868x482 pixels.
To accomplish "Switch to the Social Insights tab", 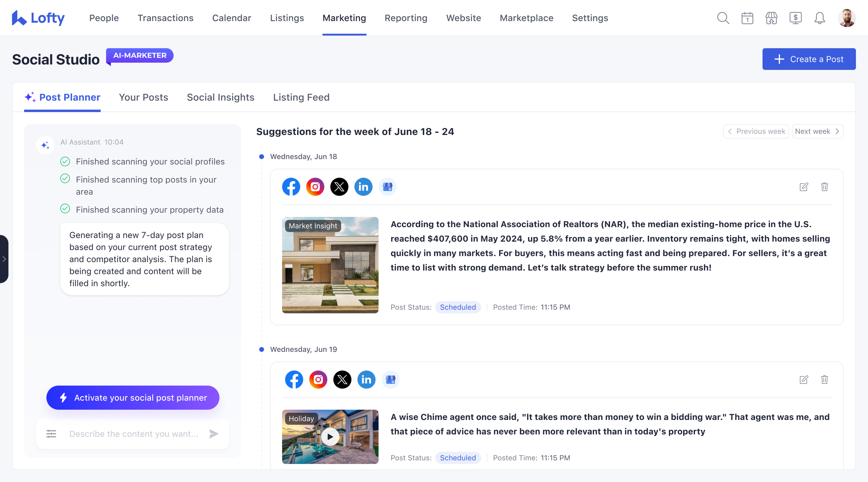I will pos(220,97).
